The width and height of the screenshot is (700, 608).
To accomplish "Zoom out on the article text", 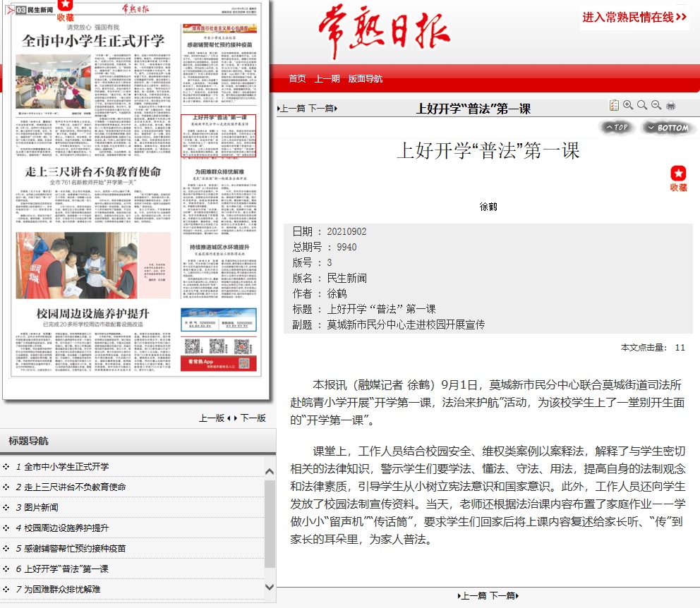I will (656, 105).
